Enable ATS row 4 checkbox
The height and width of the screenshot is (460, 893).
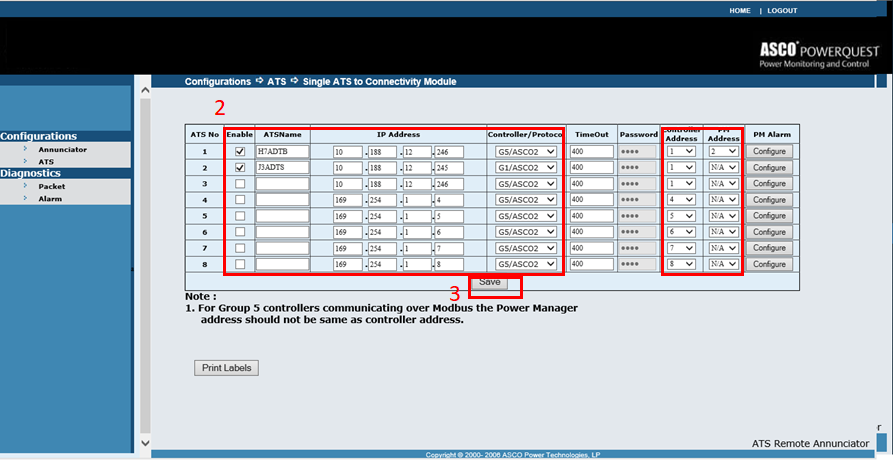[240, 200]
